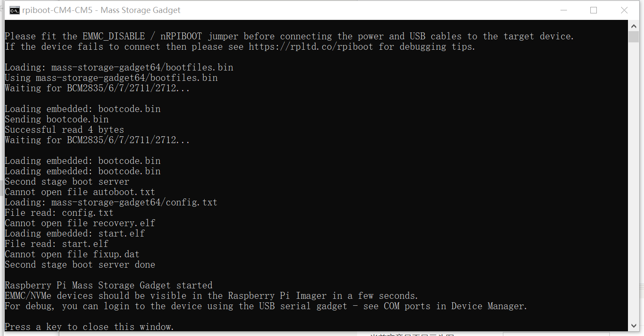The image size is (644, 336).
Task: Select the "Cannot open file autoboot.txt" line
Action: tap(80, 192)
